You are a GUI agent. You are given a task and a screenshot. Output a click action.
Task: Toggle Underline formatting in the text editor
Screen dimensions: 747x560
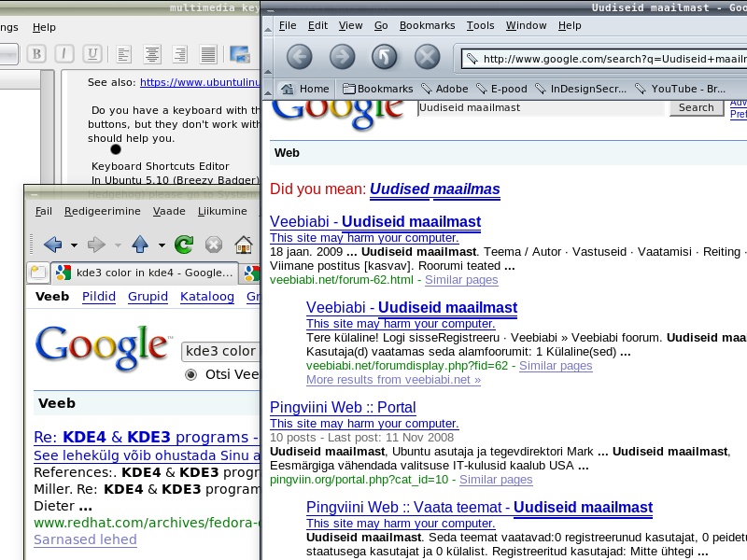coord(92,53)
